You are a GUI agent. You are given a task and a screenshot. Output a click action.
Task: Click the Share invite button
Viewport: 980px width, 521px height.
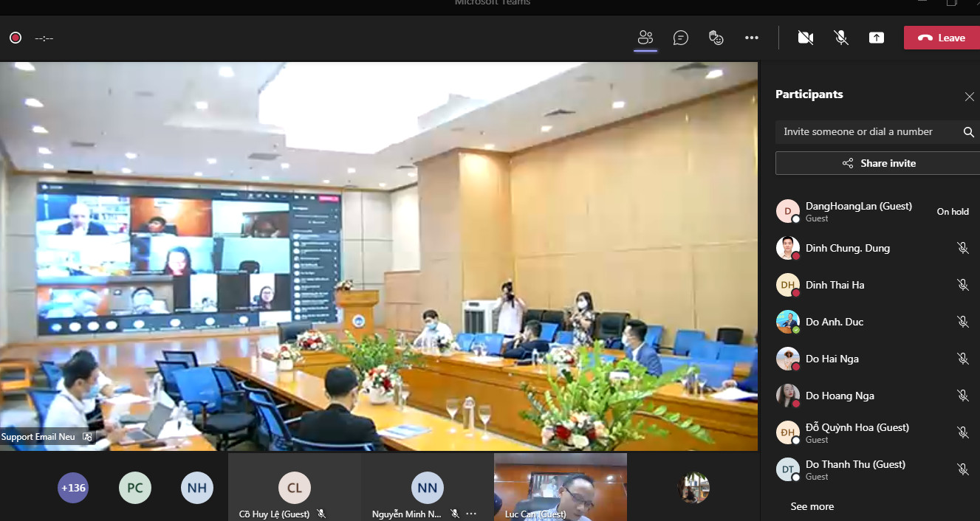pyautogui.click(x=879, y=163)
